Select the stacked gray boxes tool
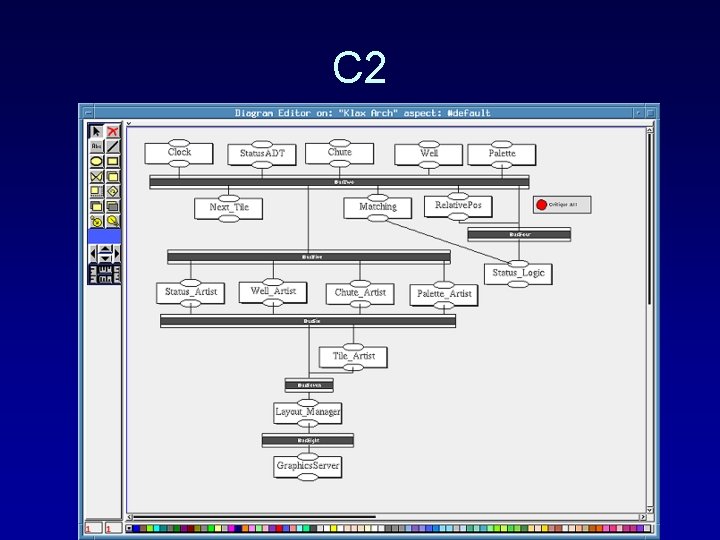The width and height of the screenshot is (720, 540). [112, 206]
